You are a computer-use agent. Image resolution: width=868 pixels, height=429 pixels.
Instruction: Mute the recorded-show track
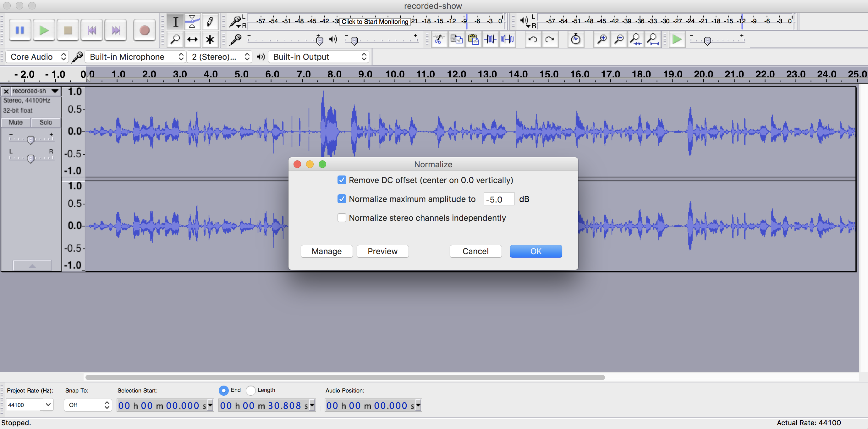pos(16,122)
